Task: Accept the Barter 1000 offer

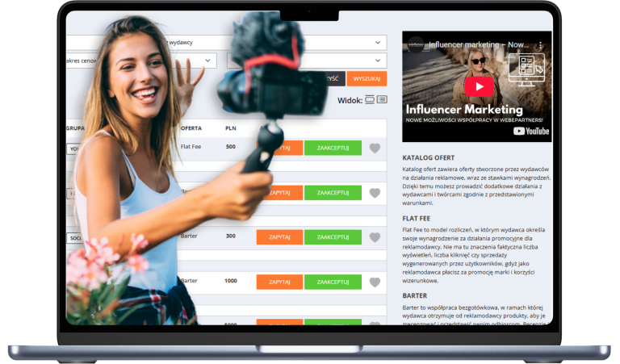Action: (333, 282)
